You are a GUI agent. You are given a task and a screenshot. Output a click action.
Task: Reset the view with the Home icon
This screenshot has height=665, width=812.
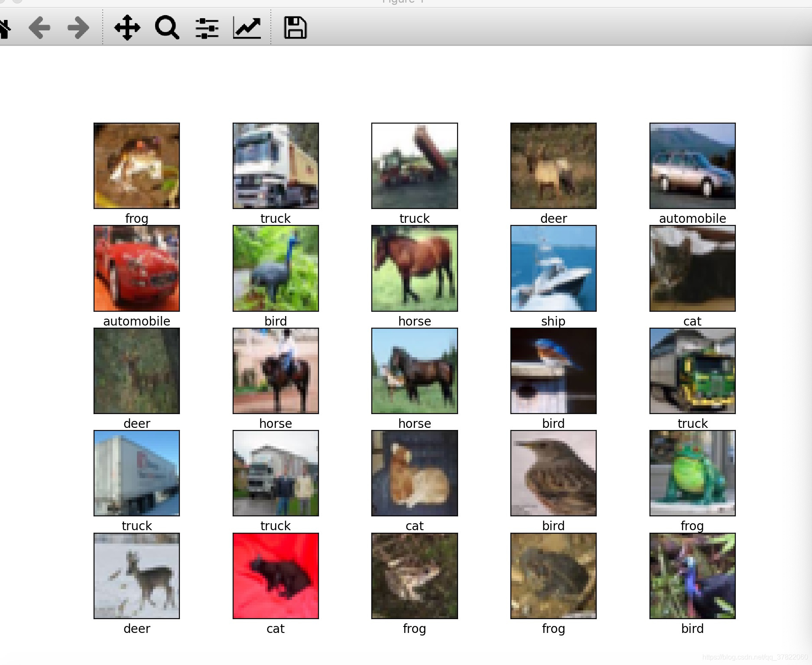coord(4,27)
